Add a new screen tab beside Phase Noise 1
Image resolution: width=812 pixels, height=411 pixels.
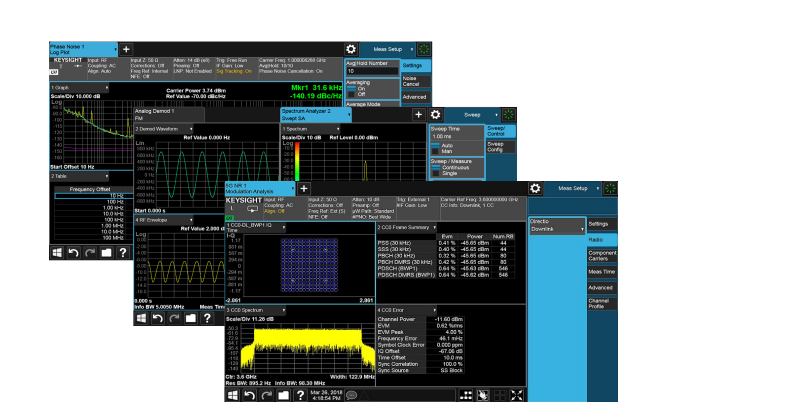[126, 49]
